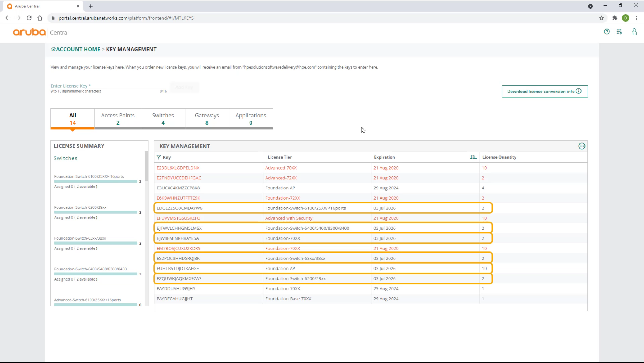The width and height of the screenshot is (644, 363).
Task: Select key ES2POC3HHDSRQJ3K
Action: [x=178, y=258]
